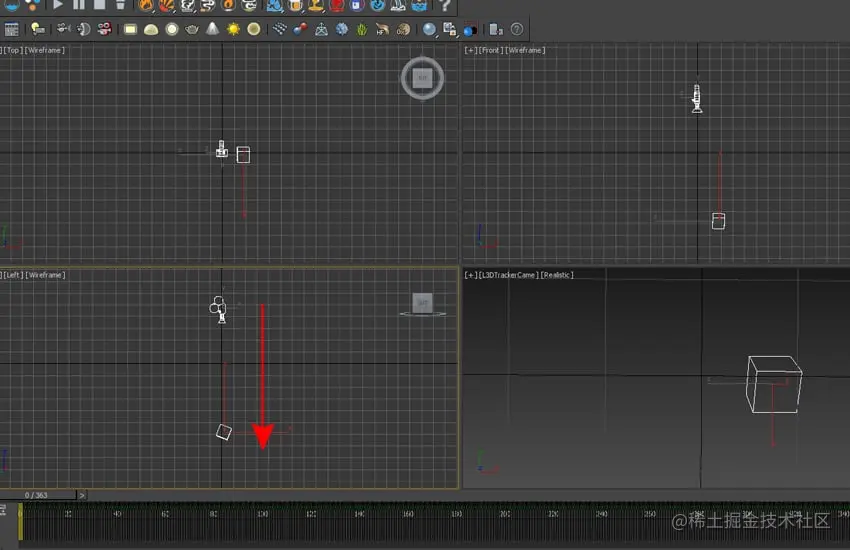Select the beer glass preset icon
The height and width of the screenshot is (550, 850).
point(295,5)
